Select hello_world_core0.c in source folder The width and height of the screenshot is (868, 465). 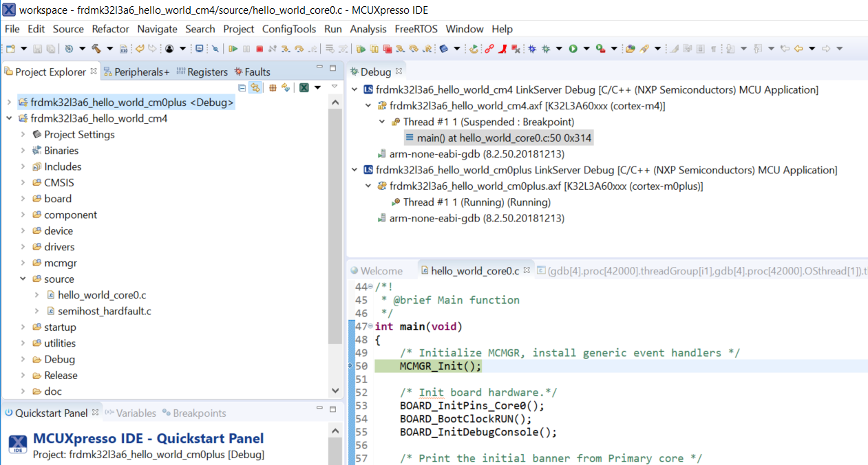pos(102,295)
